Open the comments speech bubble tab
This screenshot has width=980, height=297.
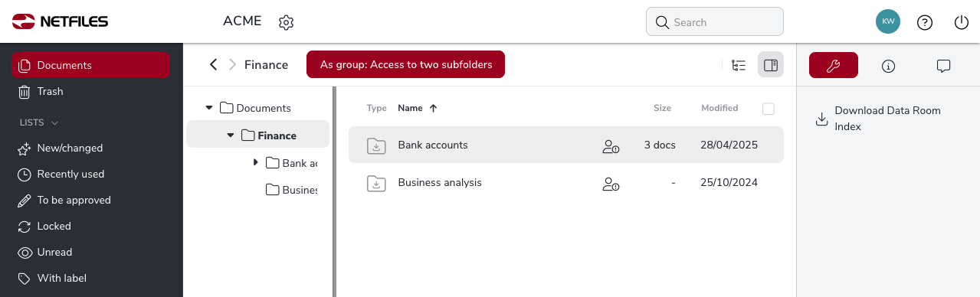click(944, 66)
